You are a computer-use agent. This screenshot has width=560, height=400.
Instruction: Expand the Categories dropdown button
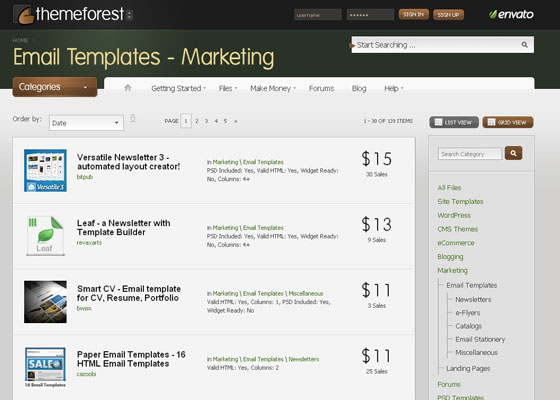click(55, 87)
